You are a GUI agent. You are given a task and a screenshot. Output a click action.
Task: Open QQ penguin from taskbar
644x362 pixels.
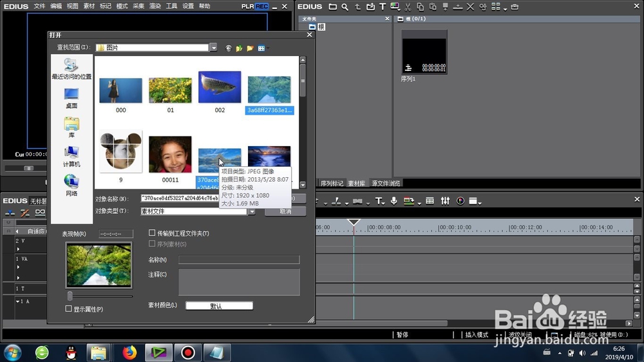(x=71, y=352)
